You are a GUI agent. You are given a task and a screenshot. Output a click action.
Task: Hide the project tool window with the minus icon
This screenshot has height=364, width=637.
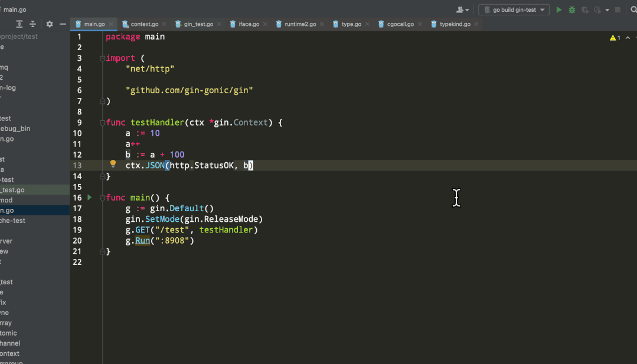(63, 24)
